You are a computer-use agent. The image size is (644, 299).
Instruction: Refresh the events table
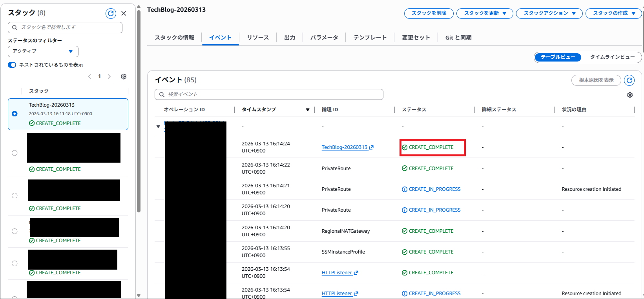pos(629,80)
